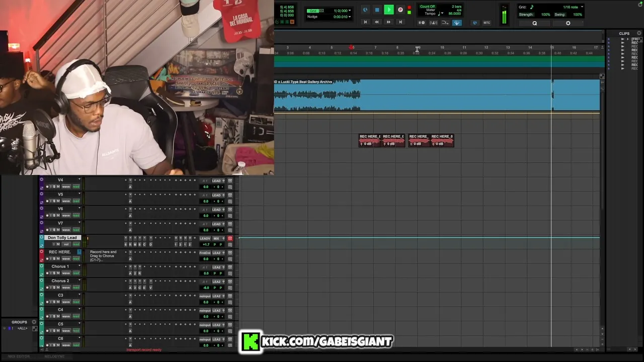Click the Rewind transport button
This screenshot has width=644, height=362.
click(x=377, y=22)
